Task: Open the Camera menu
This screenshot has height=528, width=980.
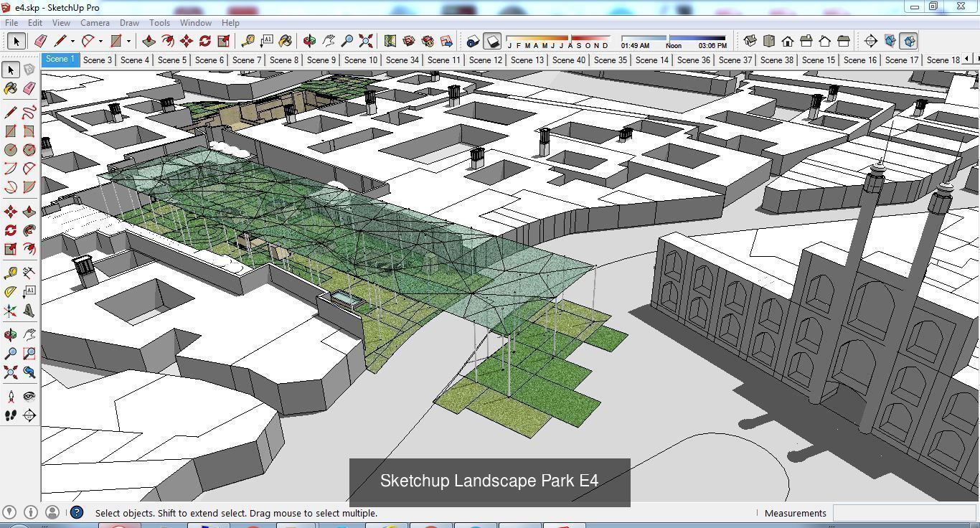Action: pyautogui.click(x=95, y=23)
